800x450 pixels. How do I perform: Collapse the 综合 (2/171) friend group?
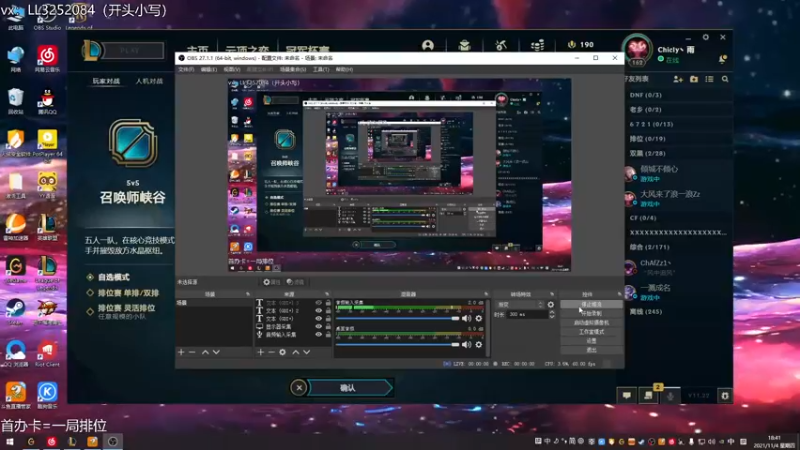pos(649,247)
